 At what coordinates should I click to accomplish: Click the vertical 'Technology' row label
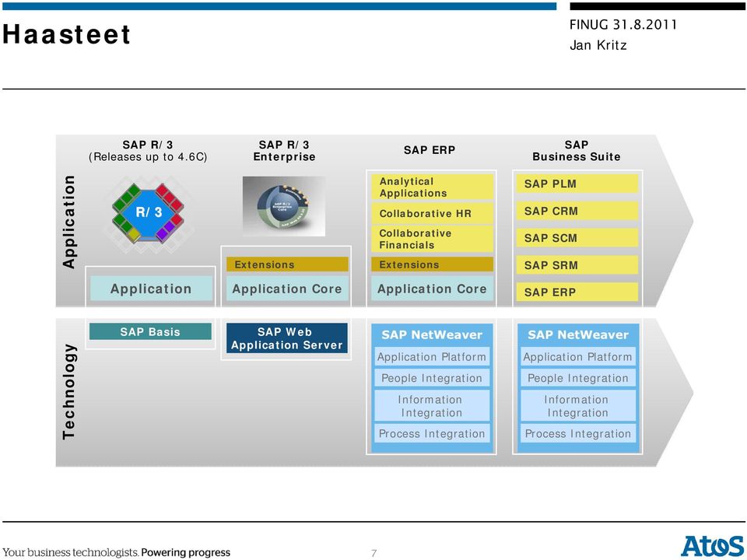click(69, 391)
